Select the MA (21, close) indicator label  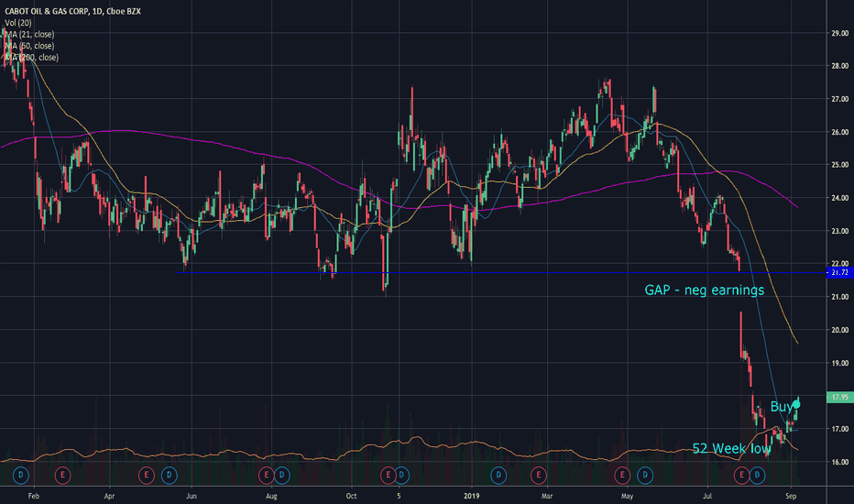[29, 34]
